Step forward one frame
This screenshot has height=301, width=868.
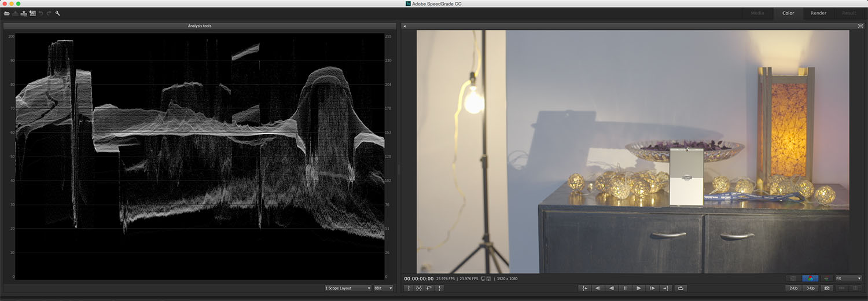(652, 288)
